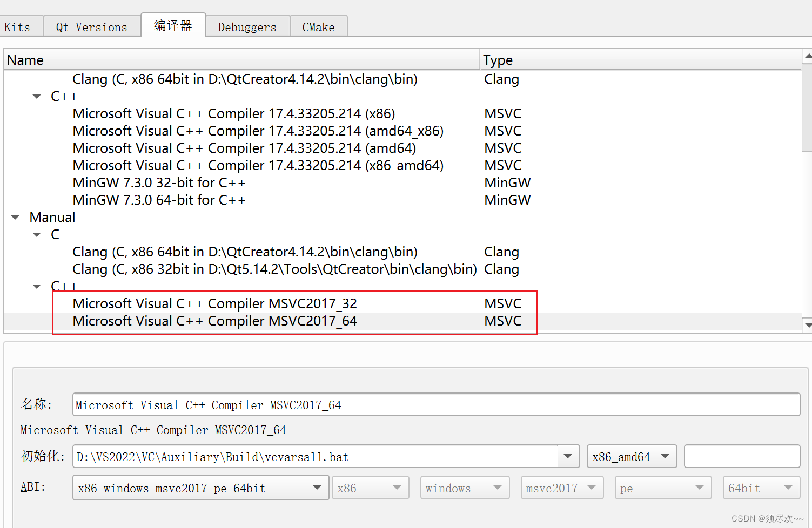
Task: Open the vcvarsall.bat path dropdown
Action: coord(568,457)
